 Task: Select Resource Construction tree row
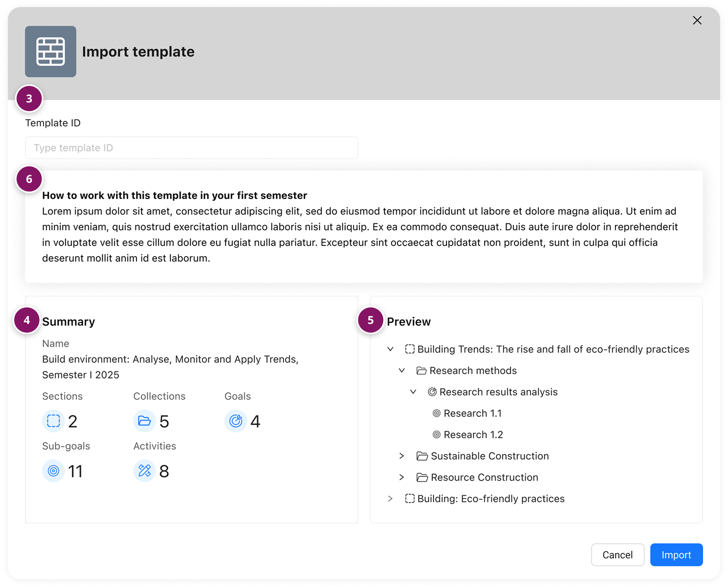pyautogui.click(x=484, y=477)
